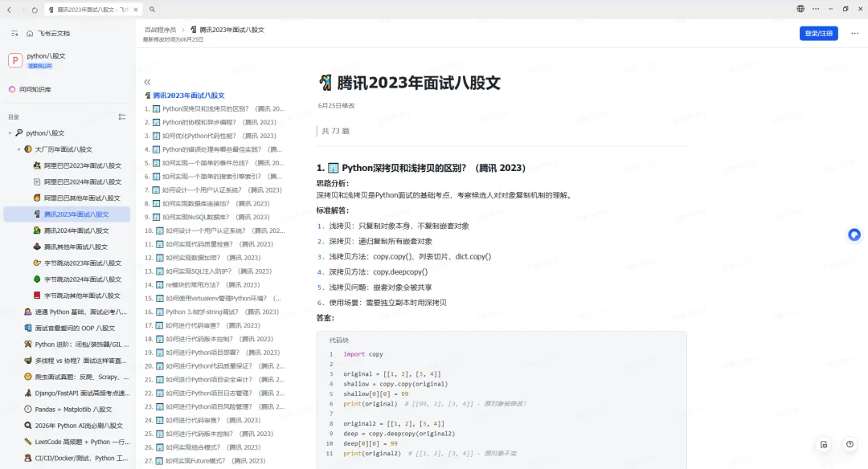The width and height of the screenshot is (868, 469).
Task: Jump to outline item 5 如何实现一个简单的事件总线
Action: coord(215,163)
